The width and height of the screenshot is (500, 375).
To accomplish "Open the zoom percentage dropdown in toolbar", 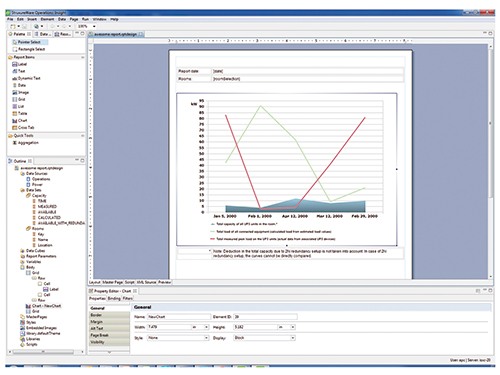I will (94, 26).
